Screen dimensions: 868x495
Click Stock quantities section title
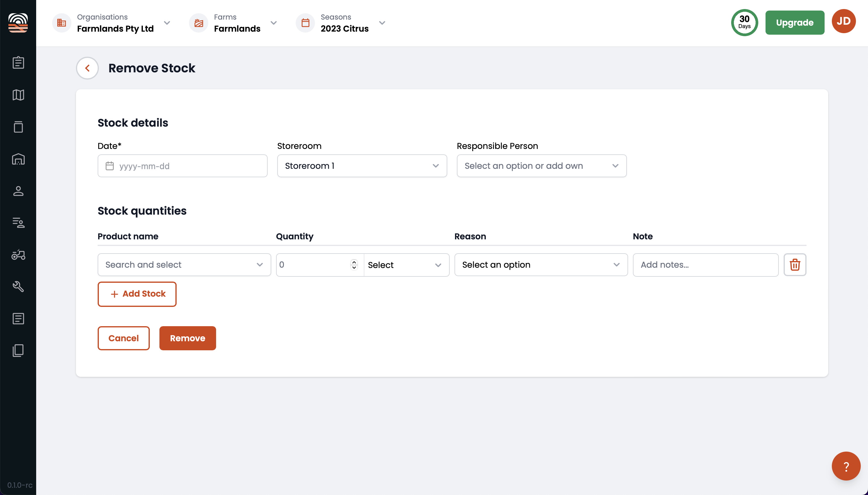click(142, 211)
